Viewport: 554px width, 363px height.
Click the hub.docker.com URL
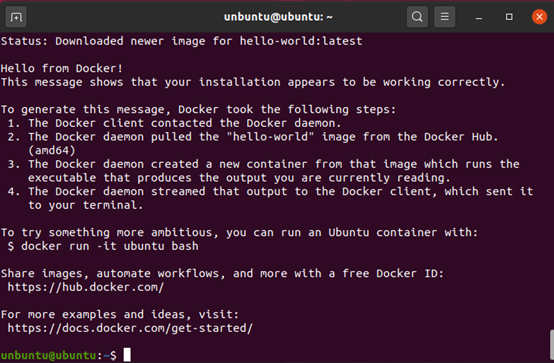(86, 287)
